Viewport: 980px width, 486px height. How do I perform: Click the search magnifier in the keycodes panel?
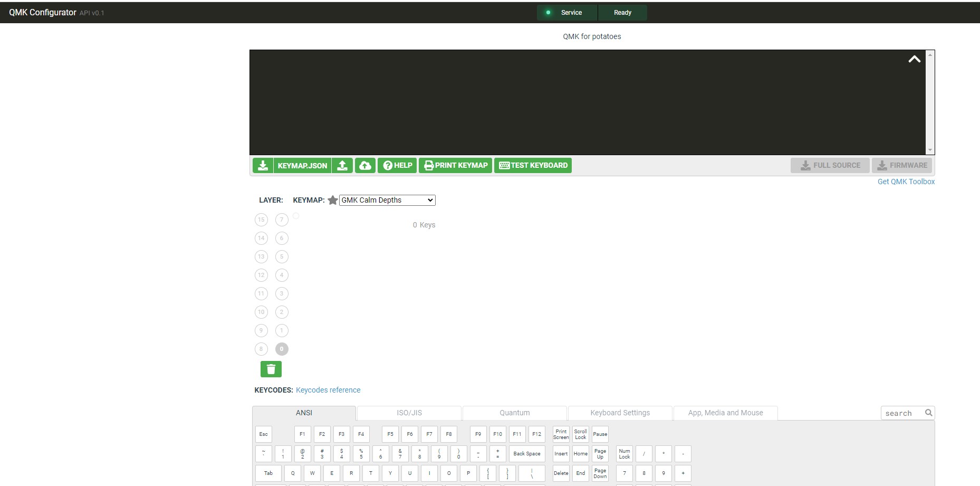point(929,413)
